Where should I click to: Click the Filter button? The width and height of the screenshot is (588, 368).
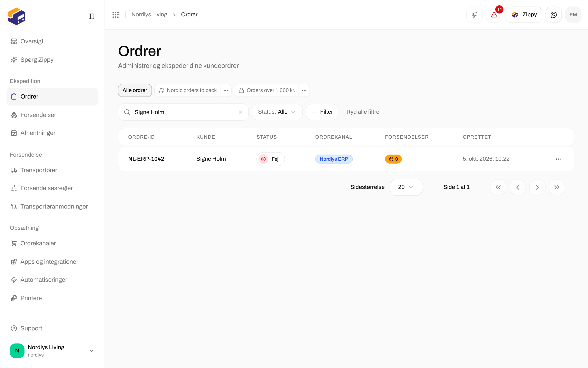322,112
